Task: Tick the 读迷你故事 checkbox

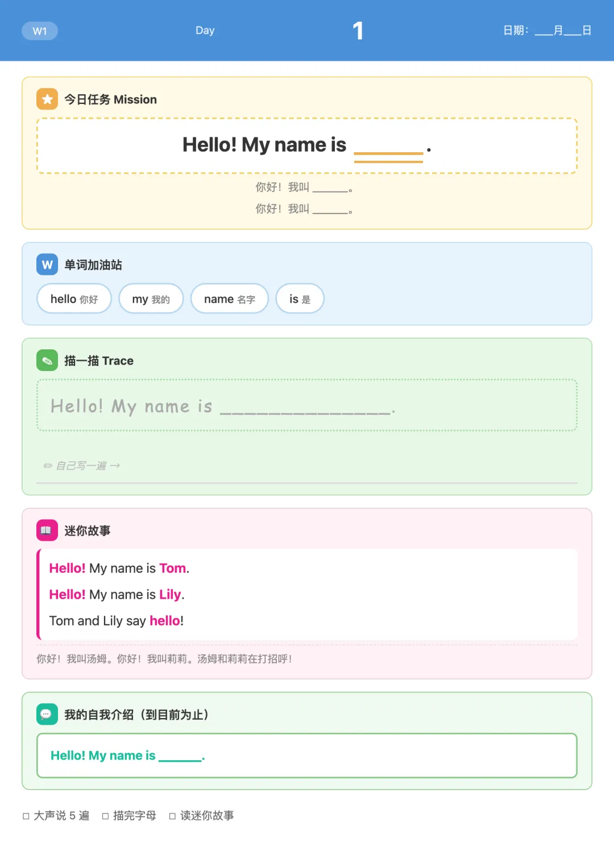Action: pos(172,816)
